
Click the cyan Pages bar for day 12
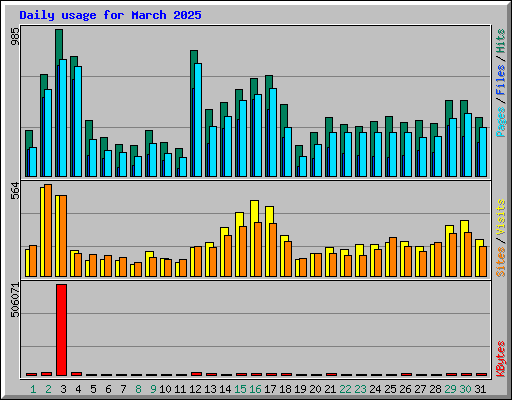(x=198, y=120)
